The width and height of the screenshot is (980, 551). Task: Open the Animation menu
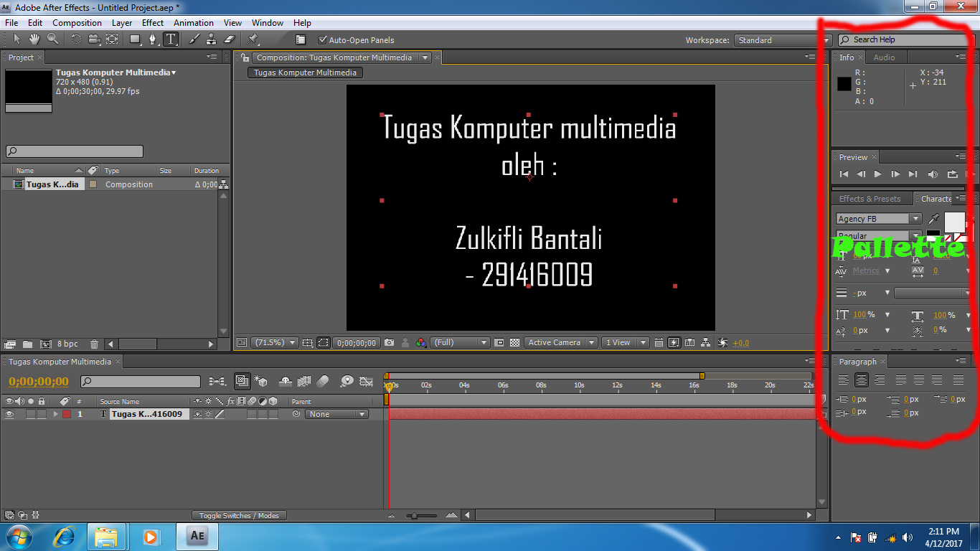pos(194,22)
